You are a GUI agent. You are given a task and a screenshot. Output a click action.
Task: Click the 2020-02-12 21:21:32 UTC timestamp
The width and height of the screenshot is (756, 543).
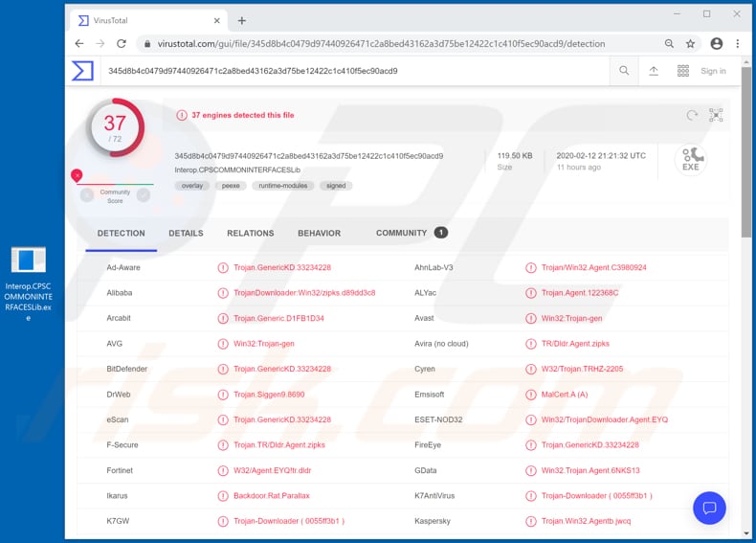(x=601, y=156)
